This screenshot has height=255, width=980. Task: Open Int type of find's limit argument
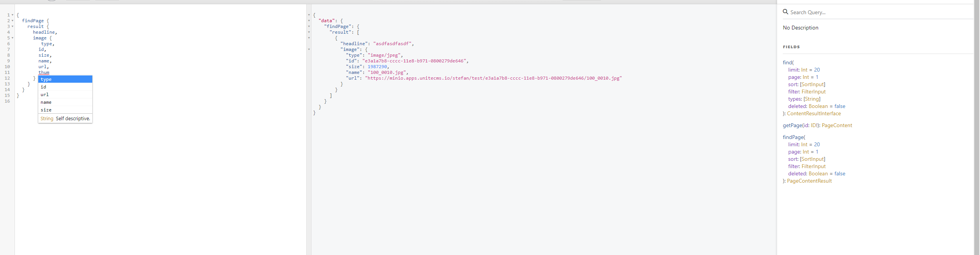coord(804,70)
